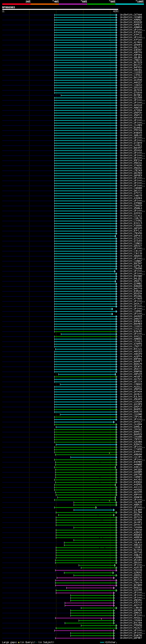This screenshot has height=644, width=146.
Task: Click the green ~80% identity legend bar
Action: coord(101,4)
